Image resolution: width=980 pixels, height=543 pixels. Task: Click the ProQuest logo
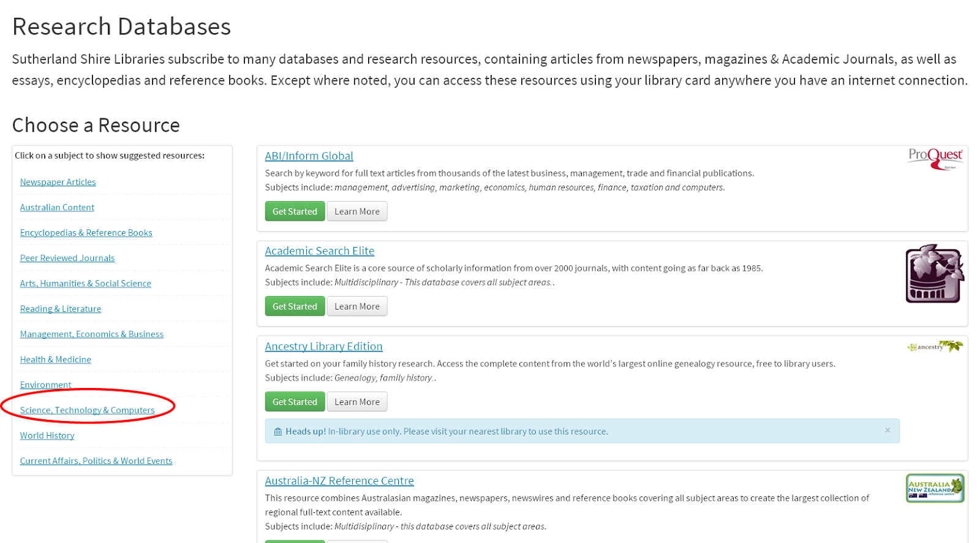935,158
